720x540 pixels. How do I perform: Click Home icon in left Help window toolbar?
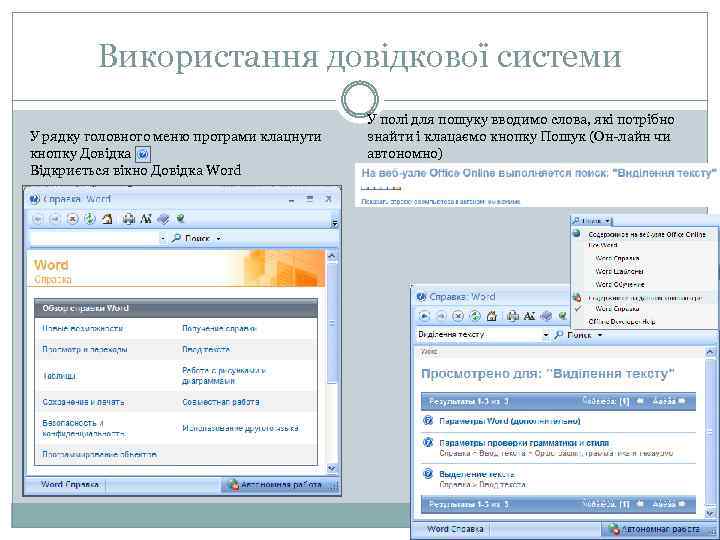[107, 219]
